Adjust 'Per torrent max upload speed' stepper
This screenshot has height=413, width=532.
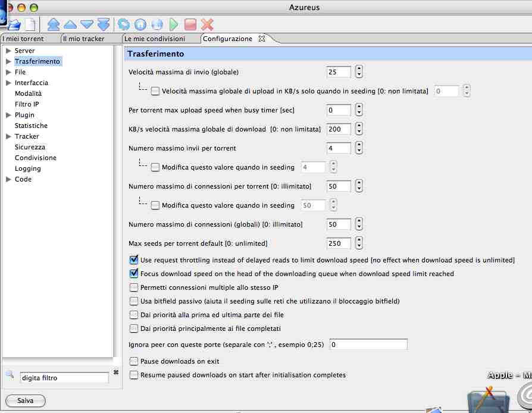tap(359, 110)
